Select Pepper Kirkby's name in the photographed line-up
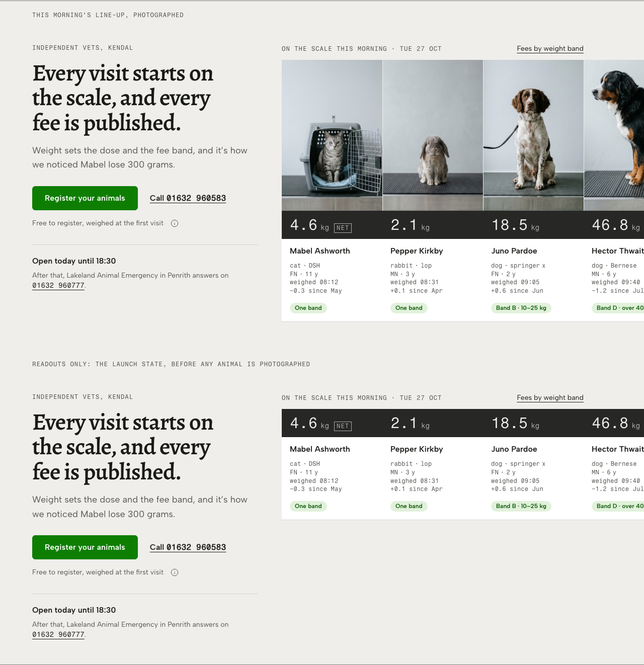 coord(417,251)
